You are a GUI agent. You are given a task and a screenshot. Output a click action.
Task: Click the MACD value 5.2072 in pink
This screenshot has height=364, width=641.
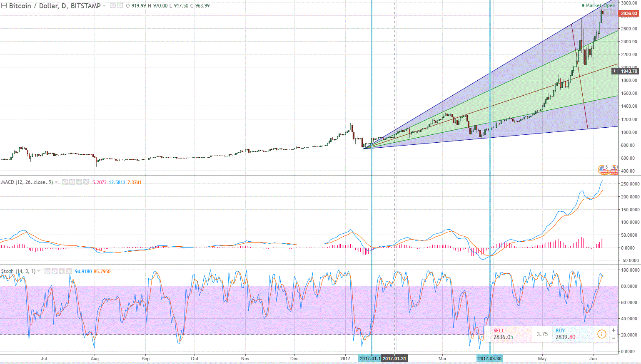(100, 182)
